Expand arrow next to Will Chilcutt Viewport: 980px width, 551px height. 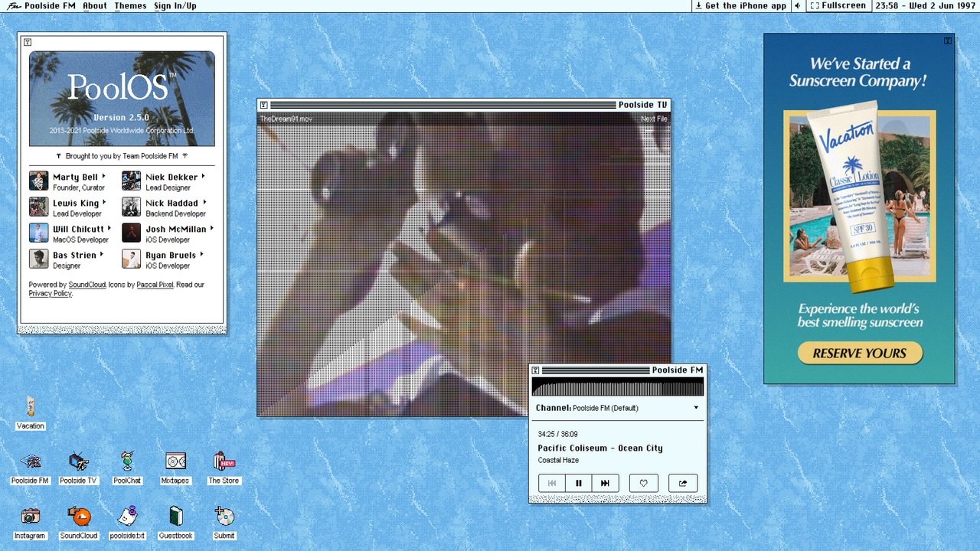[109, 228]
